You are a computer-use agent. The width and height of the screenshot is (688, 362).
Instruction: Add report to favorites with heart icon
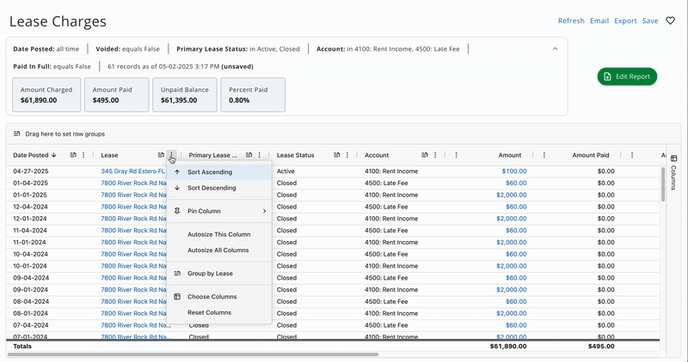click(x=670, y=21)
